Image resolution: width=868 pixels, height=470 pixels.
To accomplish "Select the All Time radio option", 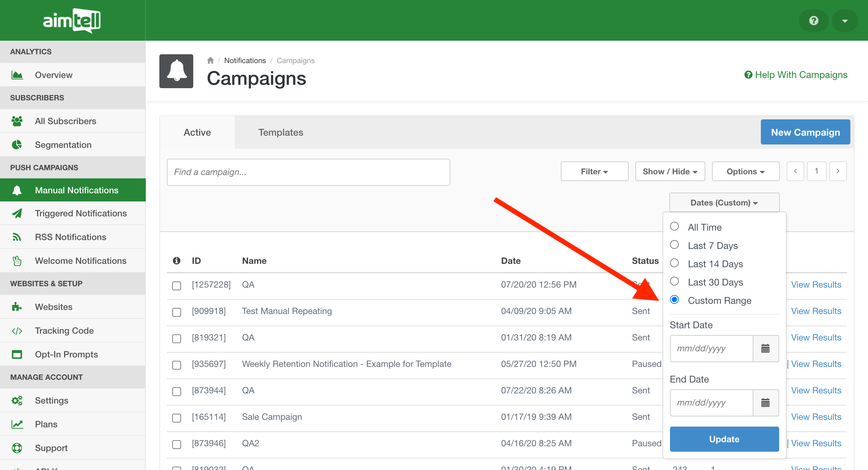I will pyautogui.click(x=674, y=227).
